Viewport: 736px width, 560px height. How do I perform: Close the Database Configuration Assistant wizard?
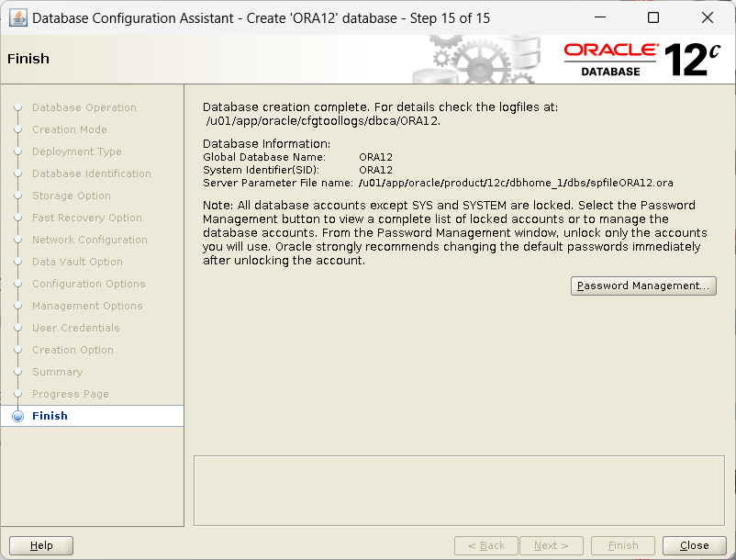click(694, 545)
